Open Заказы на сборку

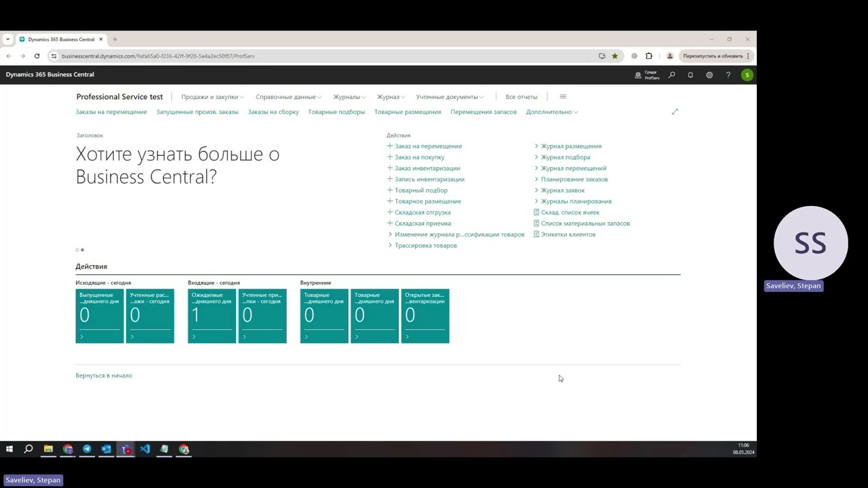[x=273, y=112]
